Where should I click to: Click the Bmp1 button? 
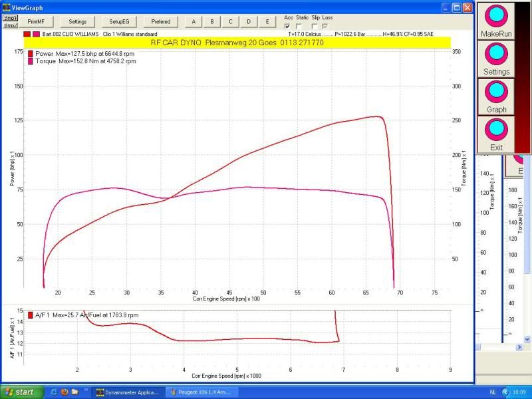(x=11, y=18)
